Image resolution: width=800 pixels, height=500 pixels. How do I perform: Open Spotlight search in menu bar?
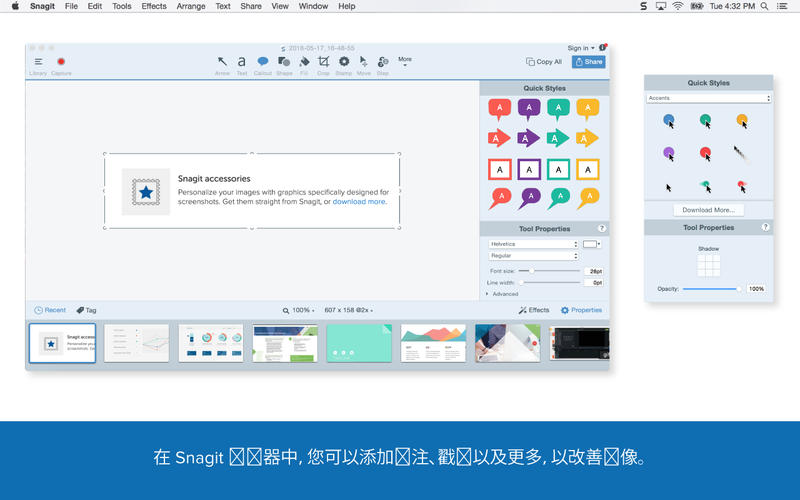764,6
